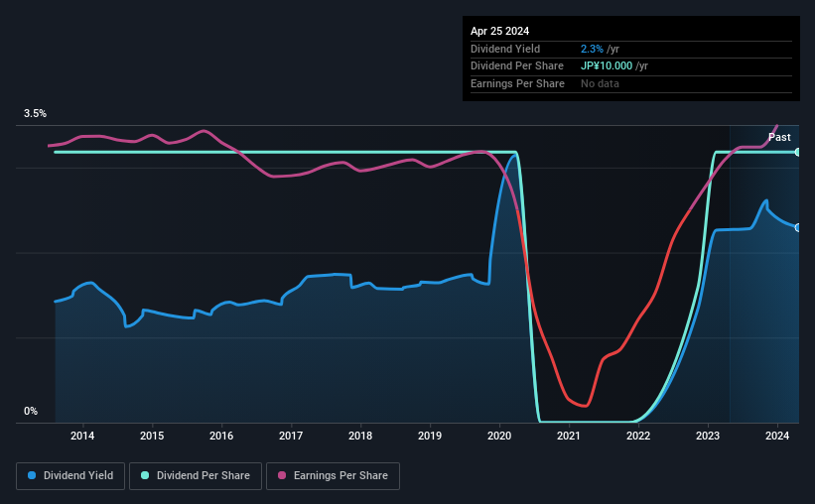The image size is (815, 504).
Task: Click the Dividend Yield endpoint marker
Action: click(798, 227)
